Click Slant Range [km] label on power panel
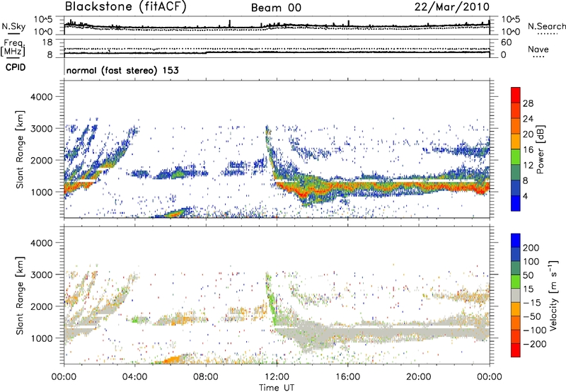The image size is (566, 392). tap(20, 149)
